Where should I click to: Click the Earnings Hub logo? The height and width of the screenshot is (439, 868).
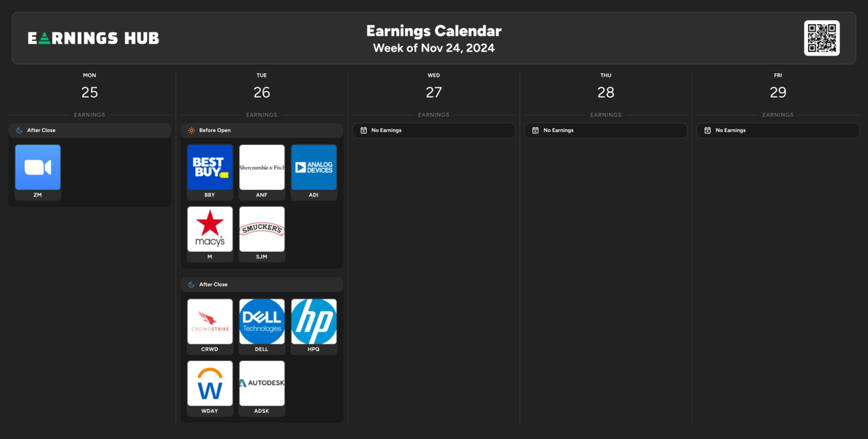pos(93,38)
